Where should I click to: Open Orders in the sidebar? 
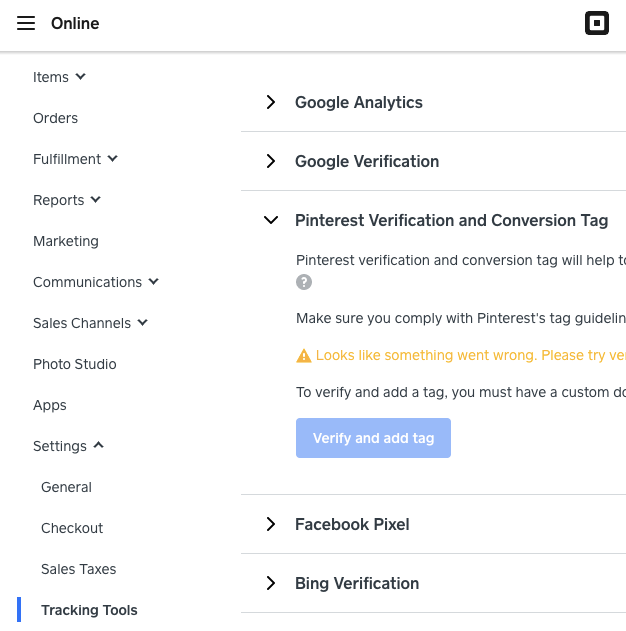click(x=56, y=118)
